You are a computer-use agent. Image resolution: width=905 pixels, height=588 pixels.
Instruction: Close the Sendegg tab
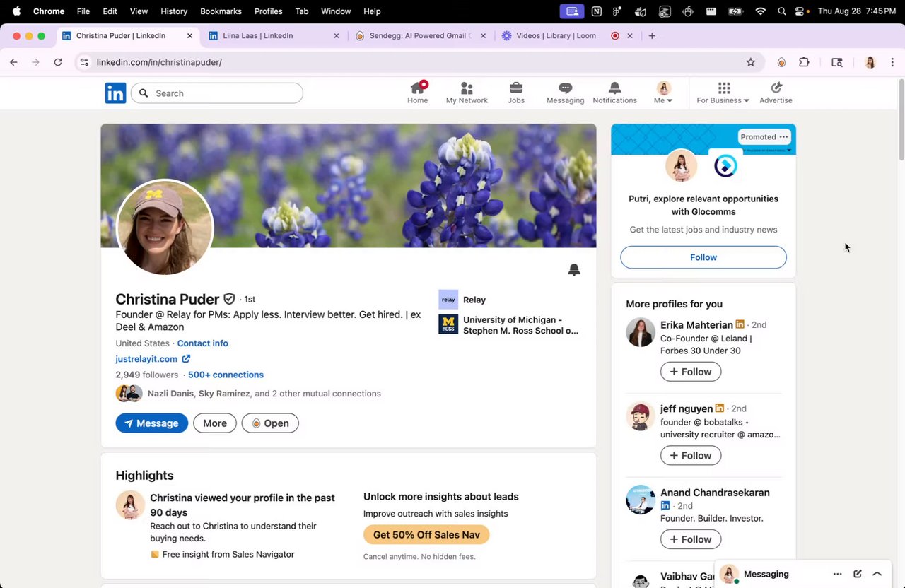(x=483, y=35)
